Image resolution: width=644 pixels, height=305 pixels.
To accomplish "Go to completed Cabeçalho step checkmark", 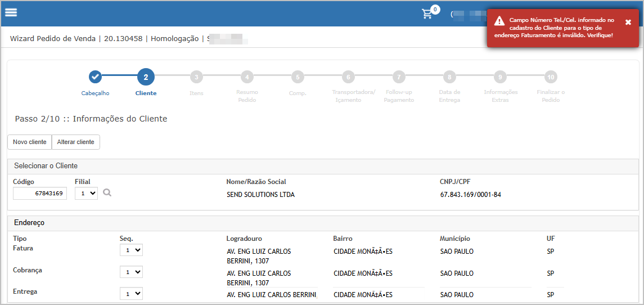I will 95,77.
